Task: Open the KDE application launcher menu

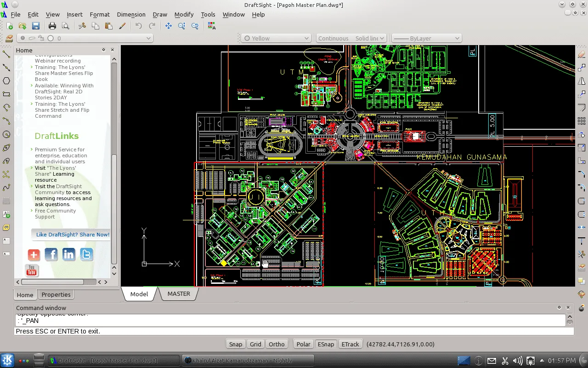Action: [7, 360]
